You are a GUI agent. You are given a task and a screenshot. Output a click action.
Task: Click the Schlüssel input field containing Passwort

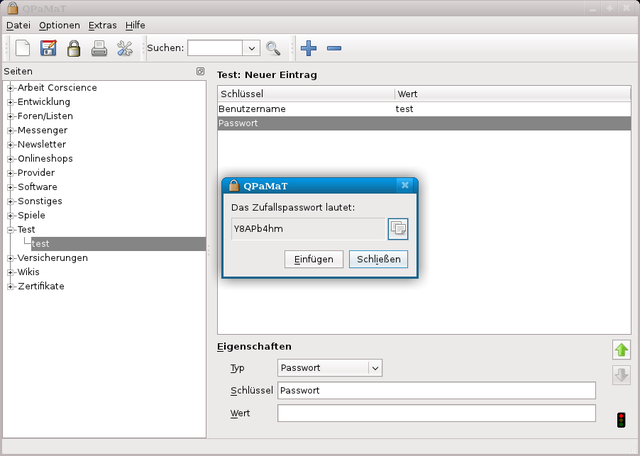click(x=436, y=391)
